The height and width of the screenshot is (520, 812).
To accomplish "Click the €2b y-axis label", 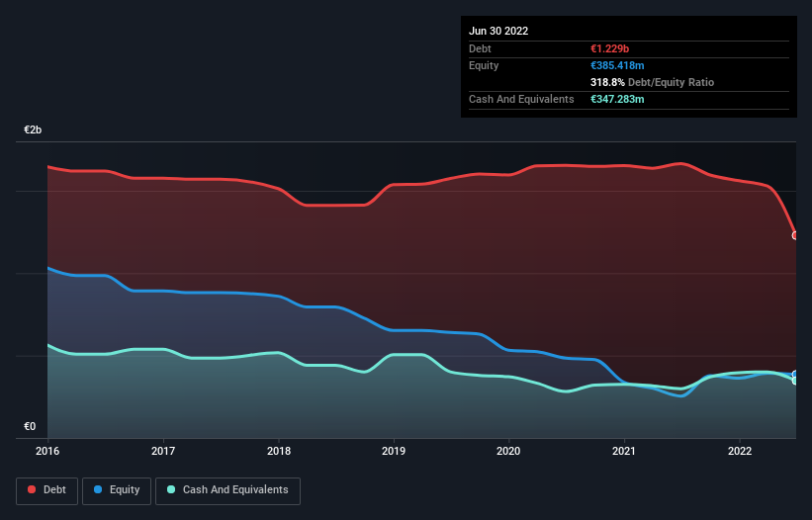I will point(33,130).
